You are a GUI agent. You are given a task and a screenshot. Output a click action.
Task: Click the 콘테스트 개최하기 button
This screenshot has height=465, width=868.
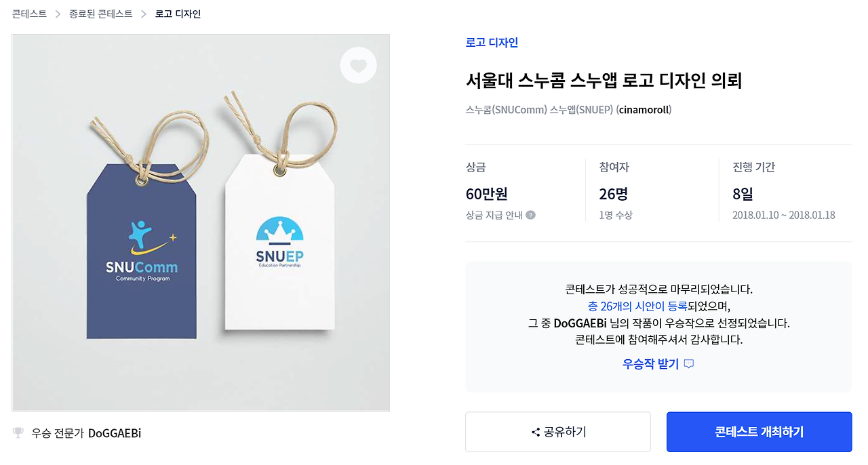click(759, 432)
